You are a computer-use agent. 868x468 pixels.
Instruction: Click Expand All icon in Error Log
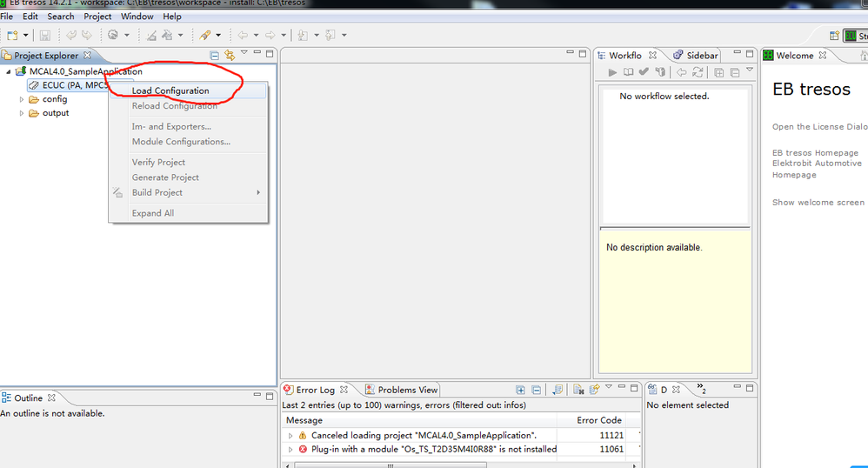[x=520, y=390]
